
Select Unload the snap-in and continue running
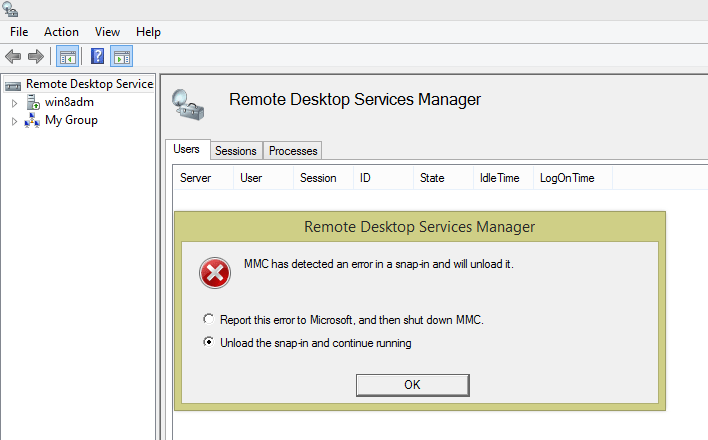pyautogui.click(x=208, y=343)
